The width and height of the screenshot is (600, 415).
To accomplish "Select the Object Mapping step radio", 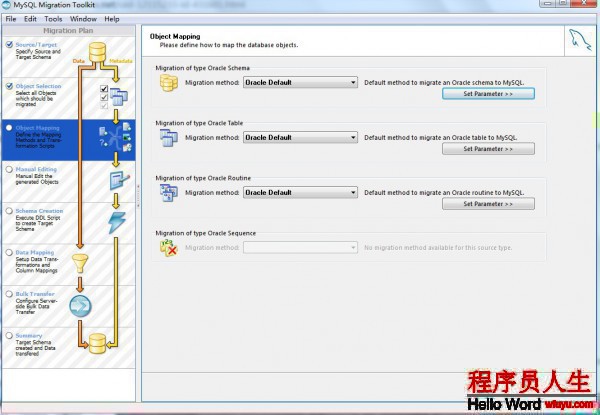I will coord(9,128).
